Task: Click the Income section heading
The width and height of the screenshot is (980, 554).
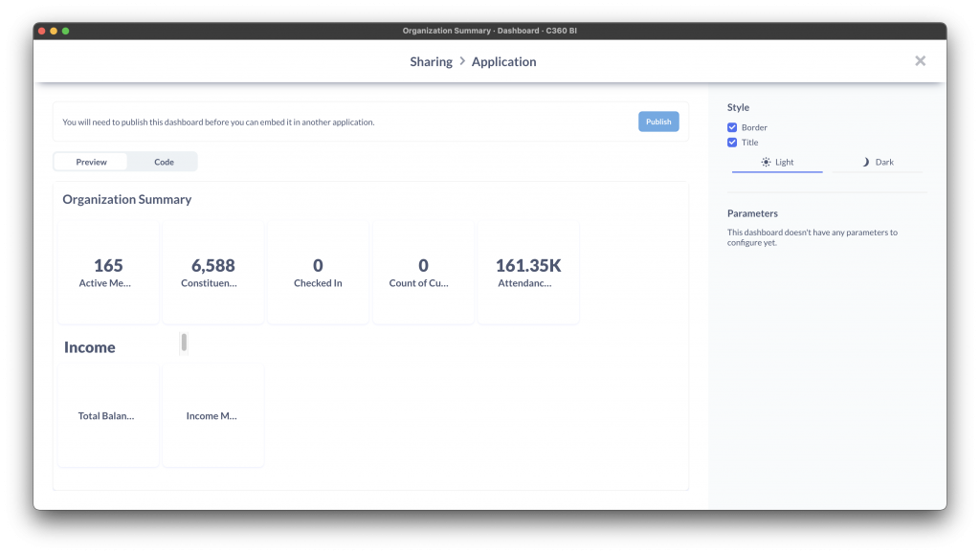Action: (x=89, y=347)
